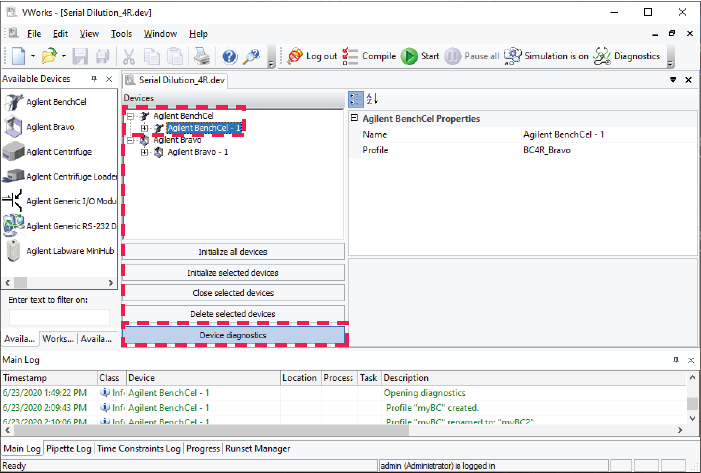Click Log out in toolbar

[x=312, y=56]
